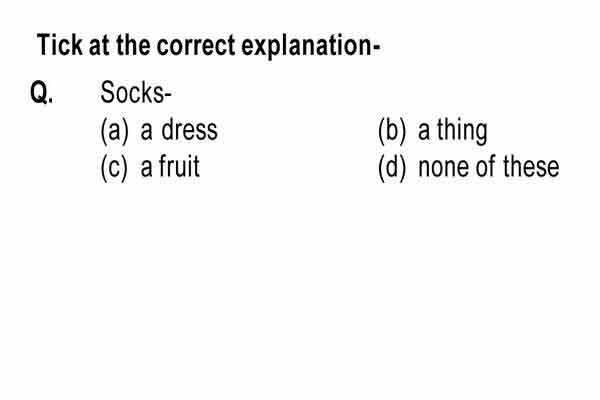Select option (c) letter label
The width and height of the screenshot is (600, 400).
pyautogui.click(x=114, y=168)
